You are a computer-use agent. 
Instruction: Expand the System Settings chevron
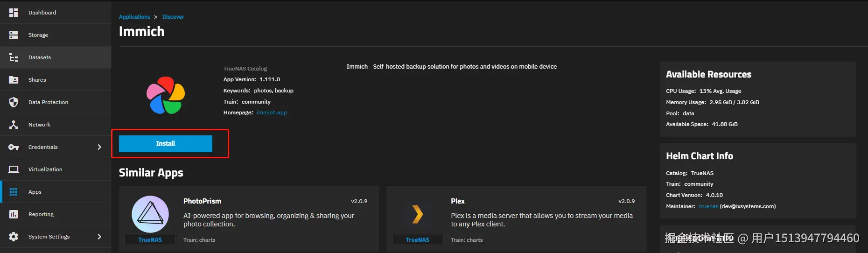pyautogui.click(x=99, y=237)
